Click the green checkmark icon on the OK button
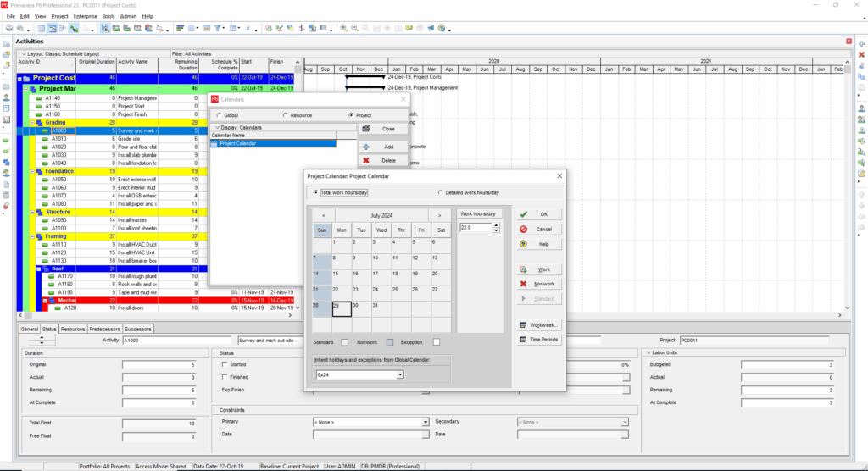Screen dimensions: 868x471 [524, 214]
